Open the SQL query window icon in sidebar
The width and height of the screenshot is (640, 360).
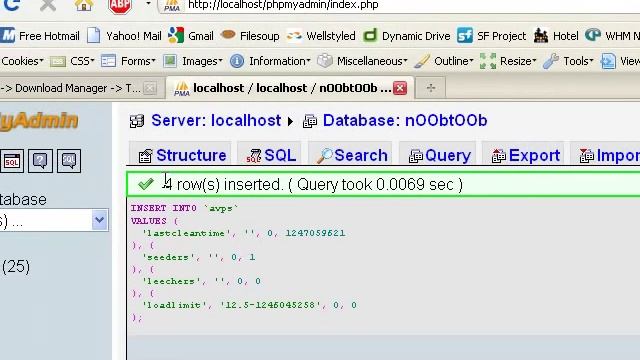coord(12,161)
